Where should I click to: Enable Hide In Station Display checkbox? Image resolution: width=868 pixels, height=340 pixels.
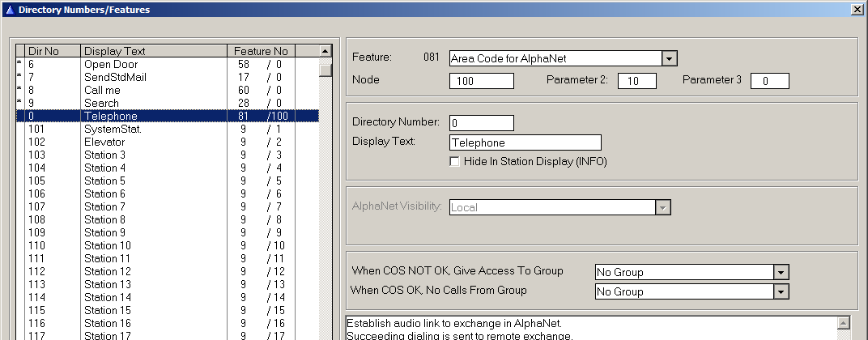[x=454, y=161]
